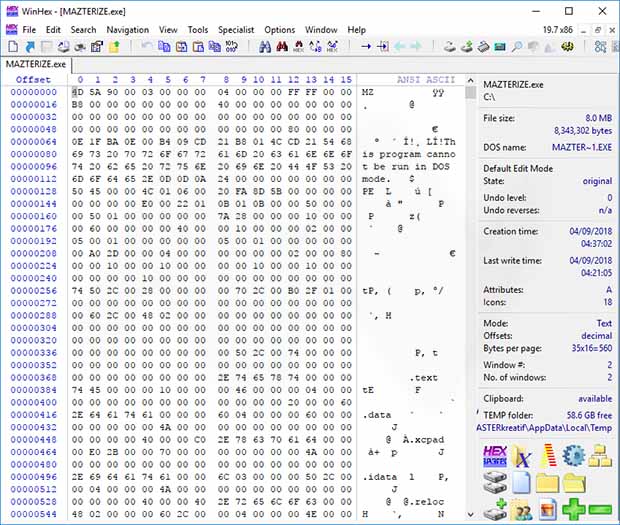Click the HEX logo icon in info pane
The width and height of the screenshot is (620, 525).
(495, 456)
